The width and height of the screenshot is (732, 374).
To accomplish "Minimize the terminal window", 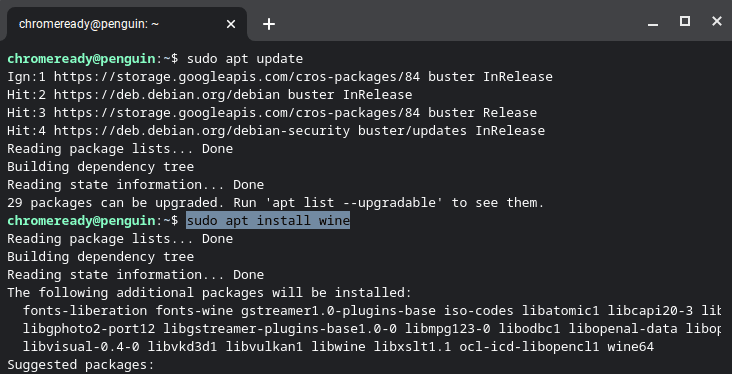I will pyautogui.click(x=653, y=22).
